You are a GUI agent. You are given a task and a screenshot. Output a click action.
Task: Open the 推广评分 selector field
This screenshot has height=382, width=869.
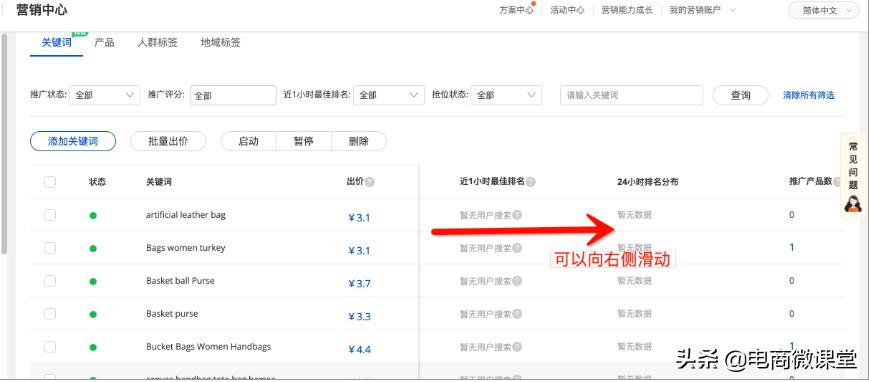233,95
